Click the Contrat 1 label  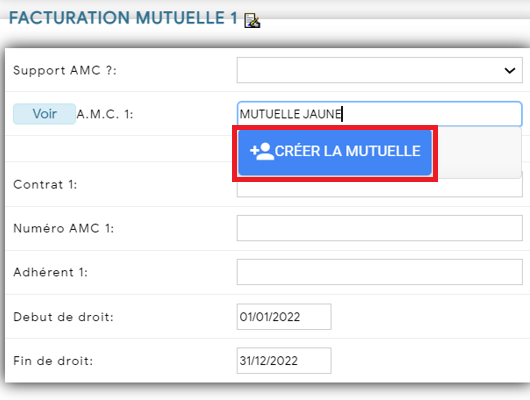click(45, 185)
